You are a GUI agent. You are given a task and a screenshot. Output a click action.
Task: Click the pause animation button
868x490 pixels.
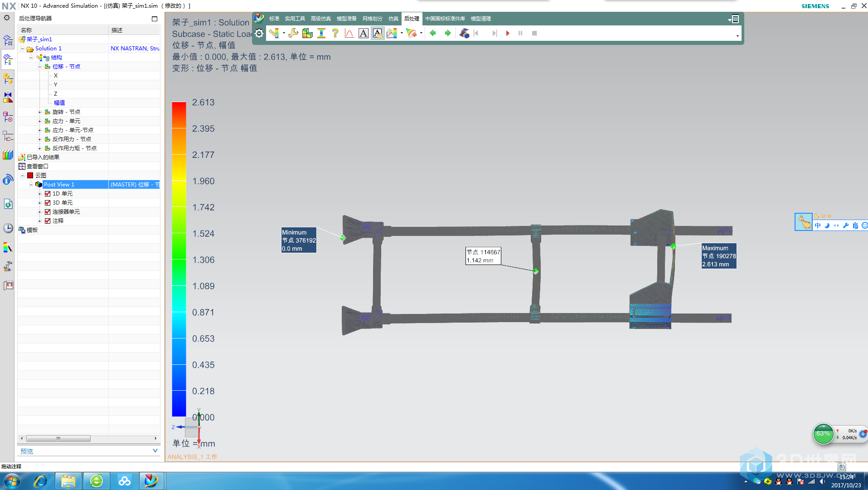coord(520,33)
